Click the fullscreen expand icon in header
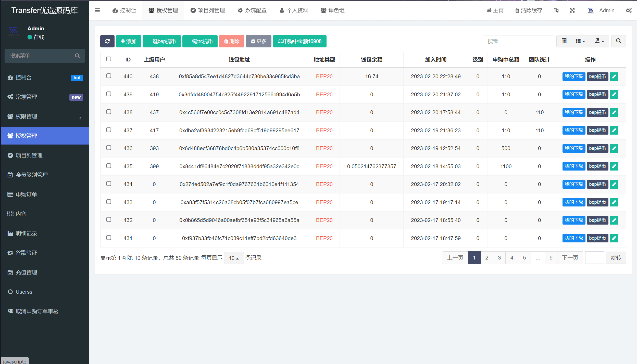This screenshot has width=637, height=364. tap(572, 10)
